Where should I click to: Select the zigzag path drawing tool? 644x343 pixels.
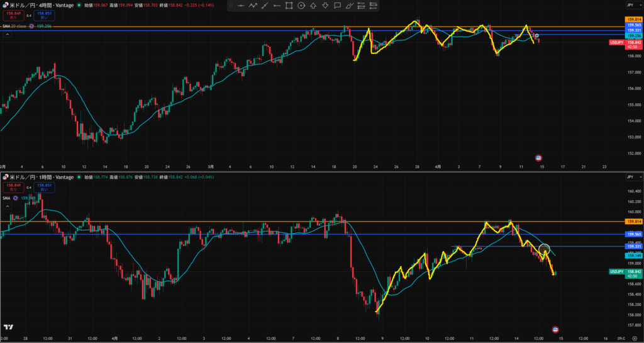click(253, 6)
